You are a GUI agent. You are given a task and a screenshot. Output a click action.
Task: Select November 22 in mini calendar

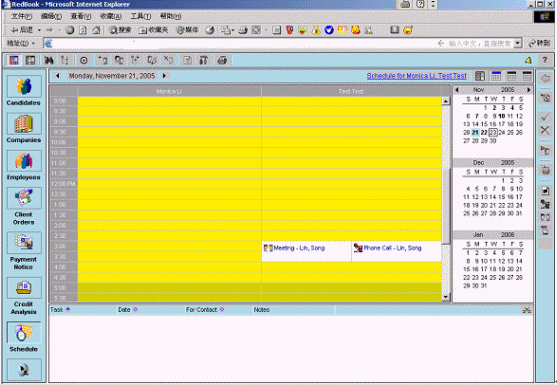coord(484,132)
